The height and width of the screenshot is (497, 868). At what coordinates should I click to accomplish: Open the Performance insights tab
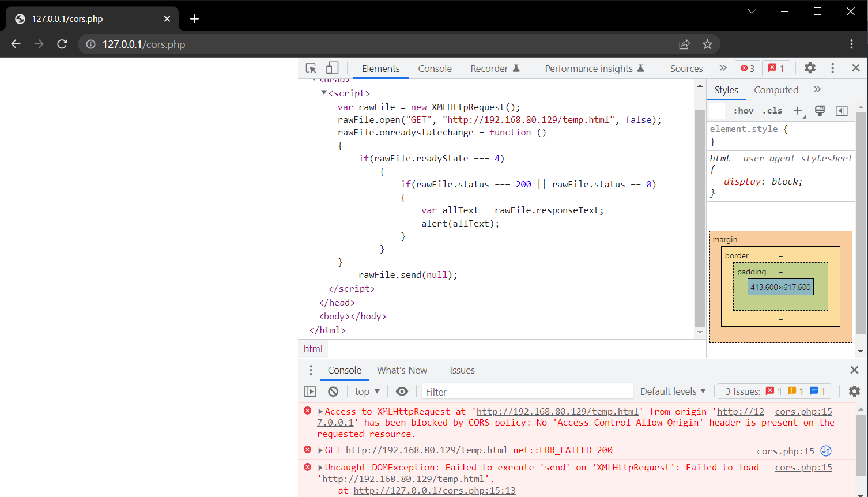point(594,69)
